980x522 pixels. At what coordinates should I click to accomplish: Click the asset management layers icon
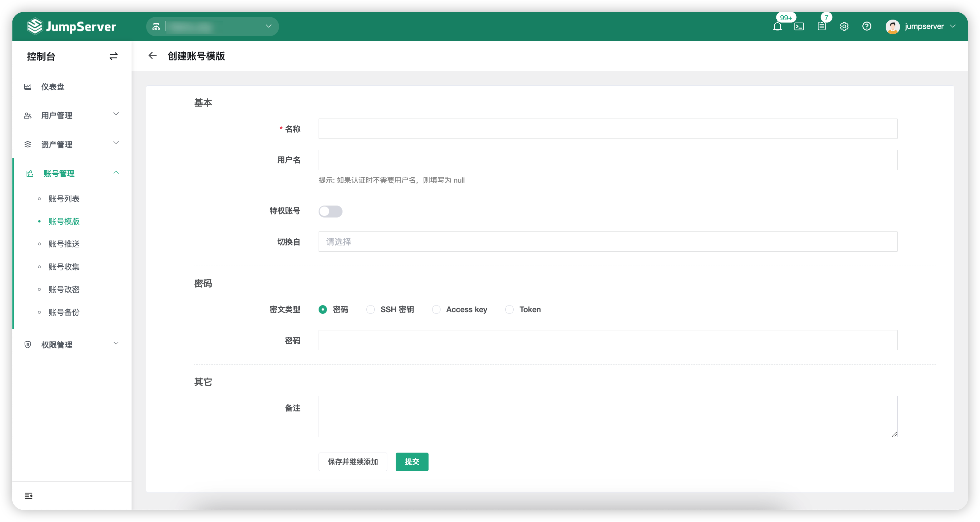pos(28,144)
